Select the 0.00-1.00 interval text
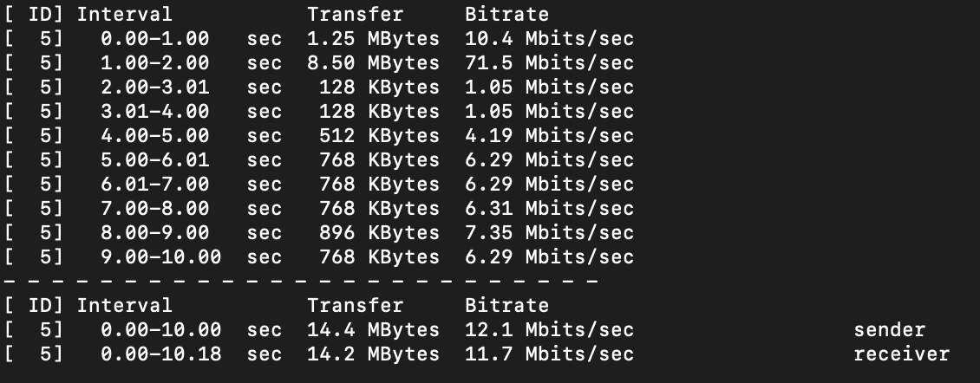This screenshot has height=383, width=980. coord(155,39)
